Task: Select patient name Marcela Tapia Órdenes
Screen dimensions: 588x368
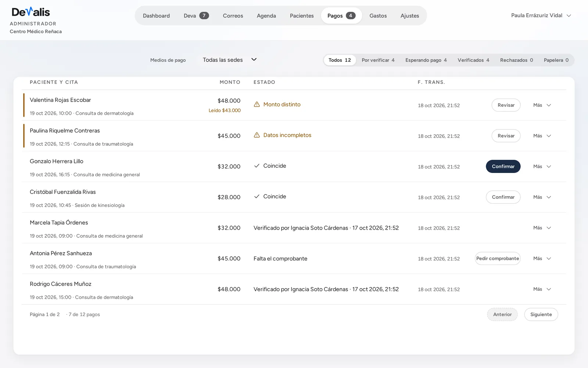Action: (59, 223)
